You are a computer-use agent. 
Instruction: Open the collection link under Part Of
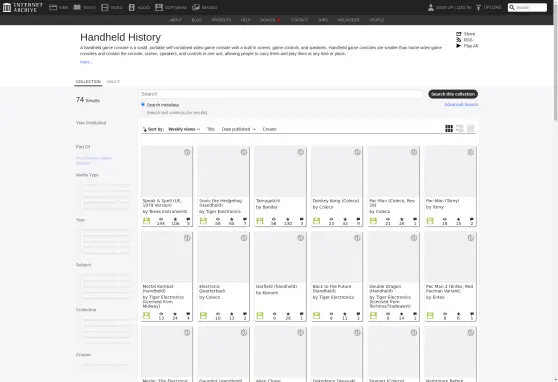pyautogui.click(x=94, y=160)
